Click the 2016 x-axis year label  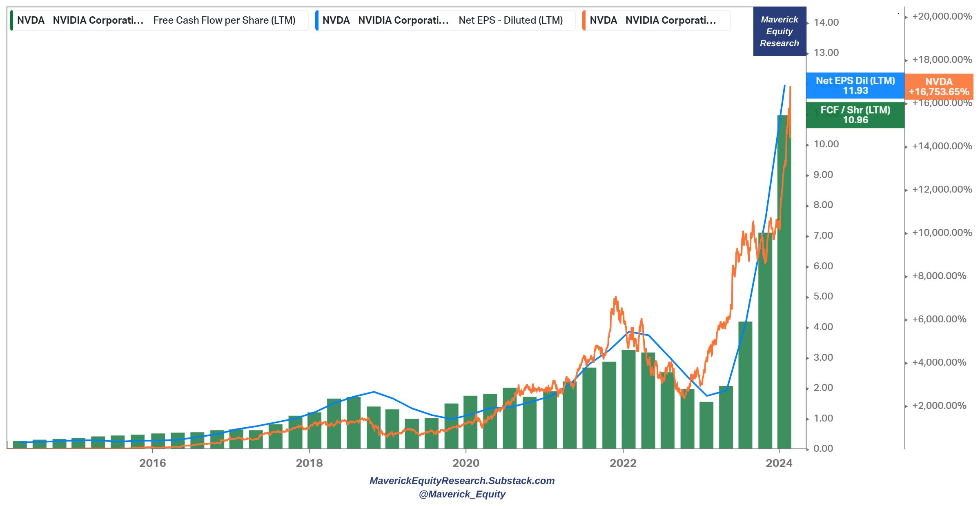153,463
